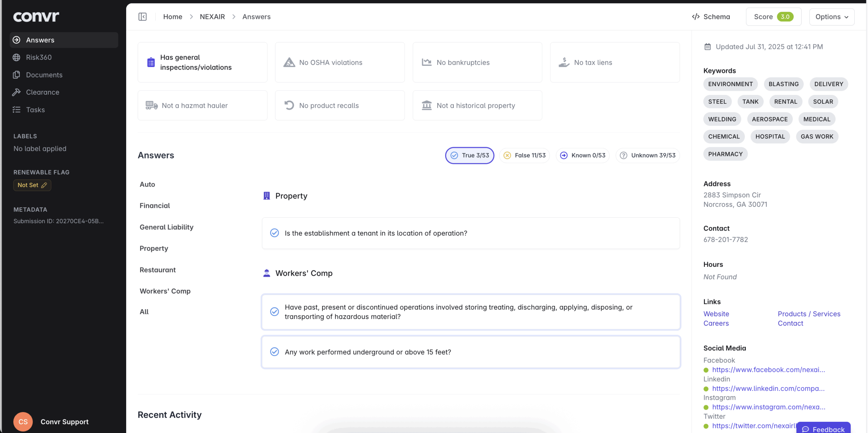Click the No bankruptcies chart icon

point(427,62)
